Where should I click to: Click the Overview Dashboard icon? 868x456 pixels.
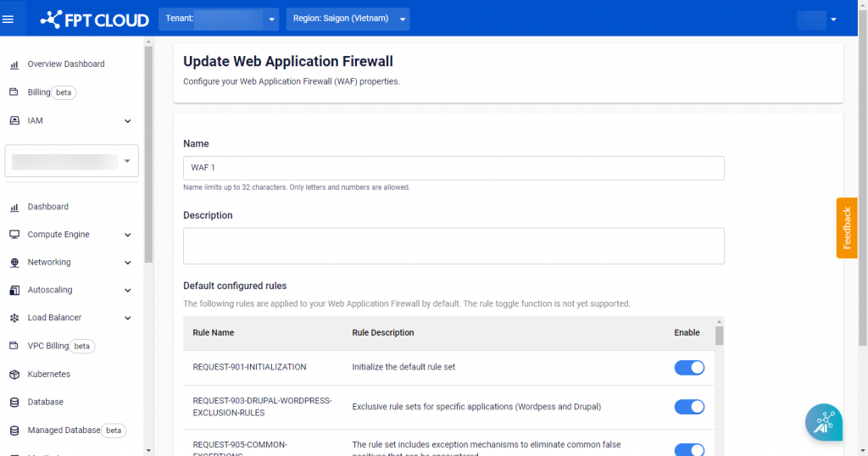[14, 64]
